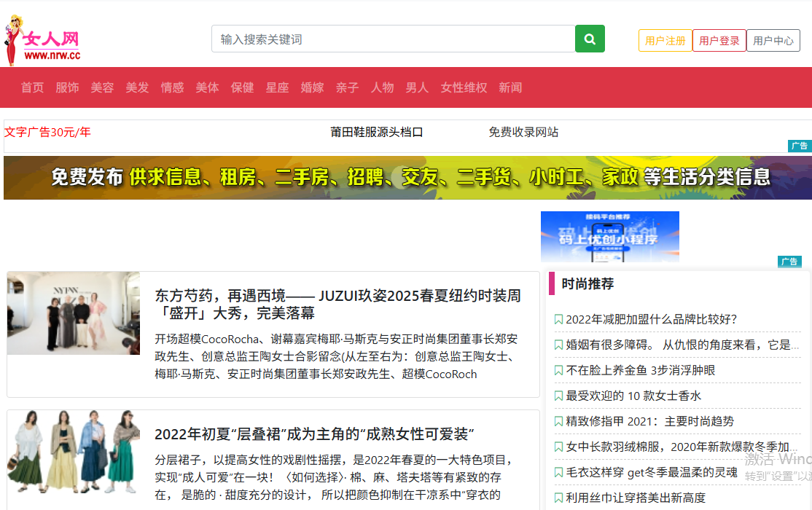Click the bookmark icon beside 利用丝巾让穿搭美出新高度
Screen dimensions: 812x510
tap(559, 498)
